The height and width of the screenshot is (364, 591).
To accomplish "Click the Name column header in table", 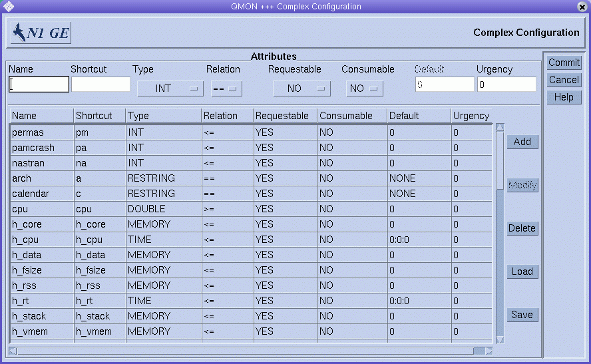I will click(42, 116).
